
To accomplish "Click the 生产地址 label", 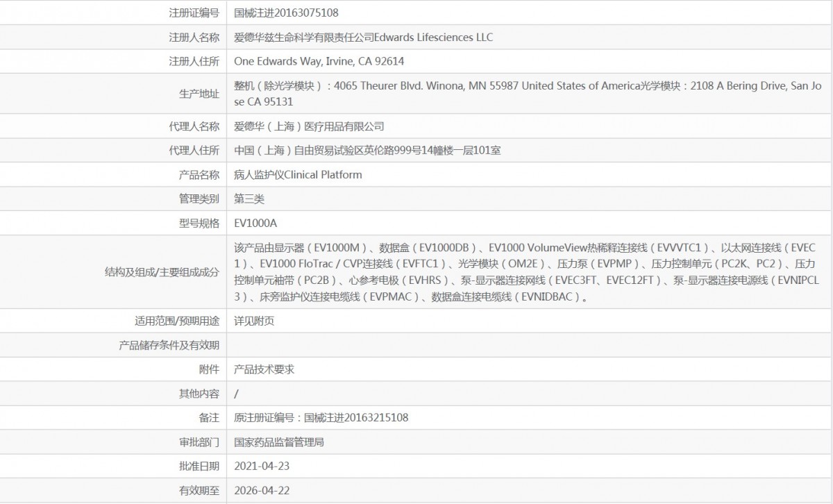I will coord(199,94).
